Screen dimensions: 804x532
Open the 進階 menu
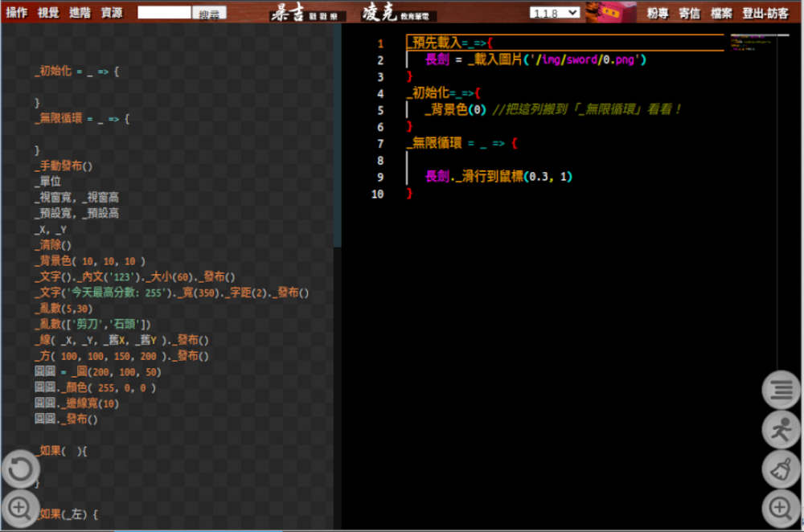coord(80,13)
